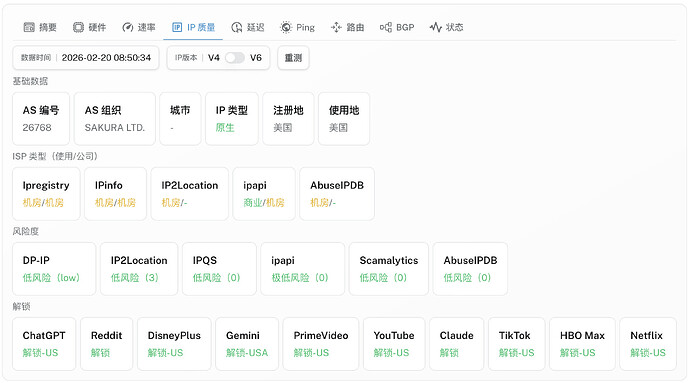Click the routing arrows icon
Screen dimensions: 690x383
[336, 27]
